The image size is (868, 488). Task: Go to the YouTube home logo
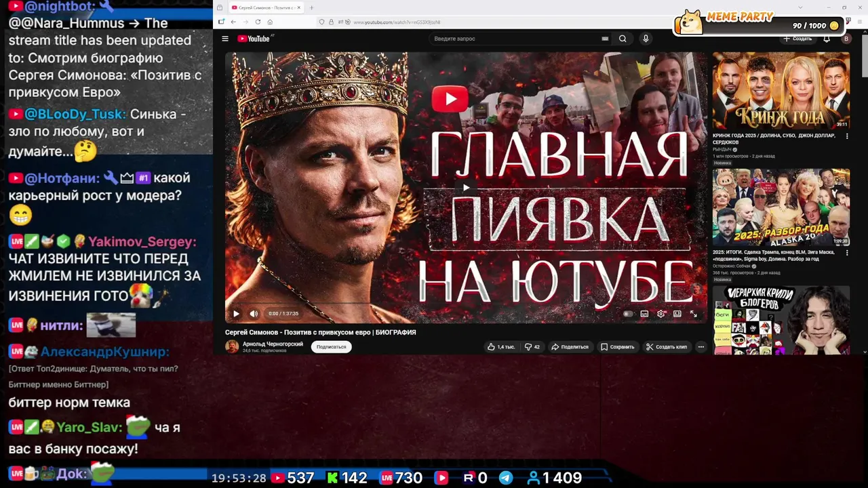(254, 39)
